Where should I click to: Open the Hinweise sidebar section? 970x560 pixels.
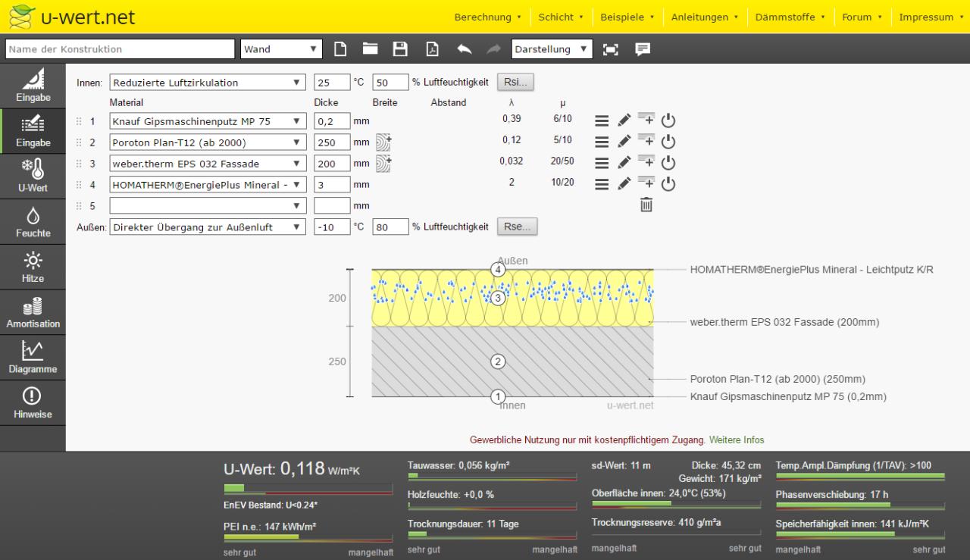[x=33, y=403]
